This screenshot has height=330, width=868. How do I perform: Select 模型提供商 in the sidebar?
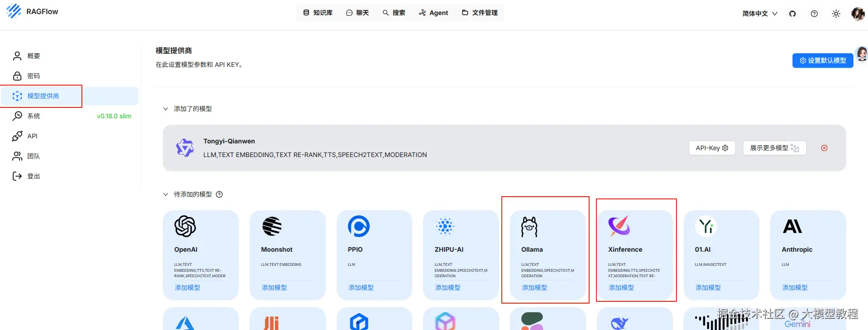(x=70, y=96)
